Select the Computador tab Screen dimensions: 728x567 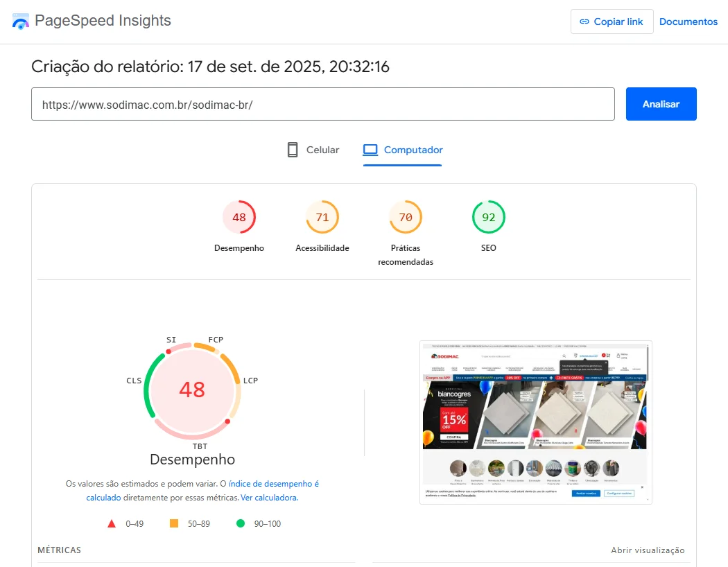(x=403, y=150)
